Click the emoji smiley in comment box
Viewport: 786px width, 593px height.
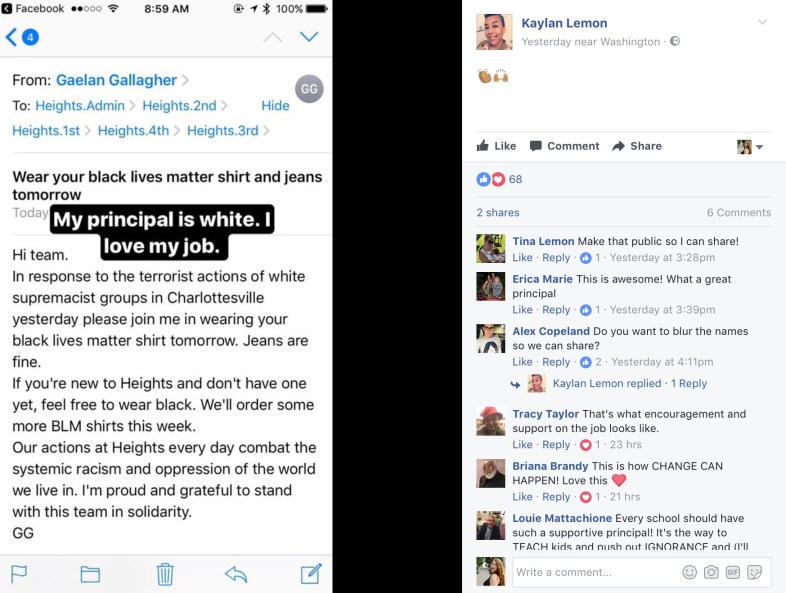[x=690, y=572]
